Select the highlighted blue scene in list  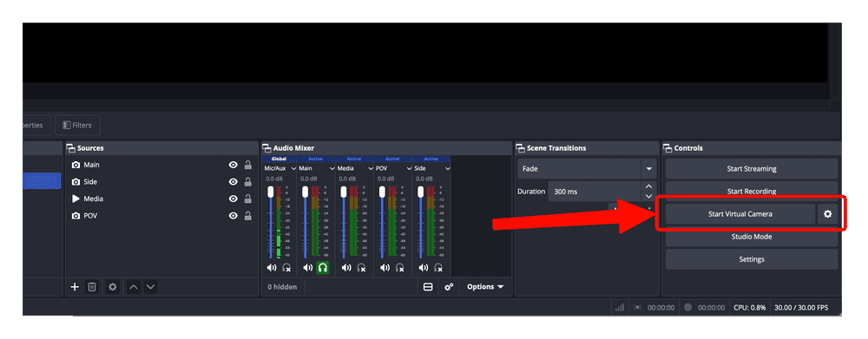pyautogui.click(x=42, y=181)
